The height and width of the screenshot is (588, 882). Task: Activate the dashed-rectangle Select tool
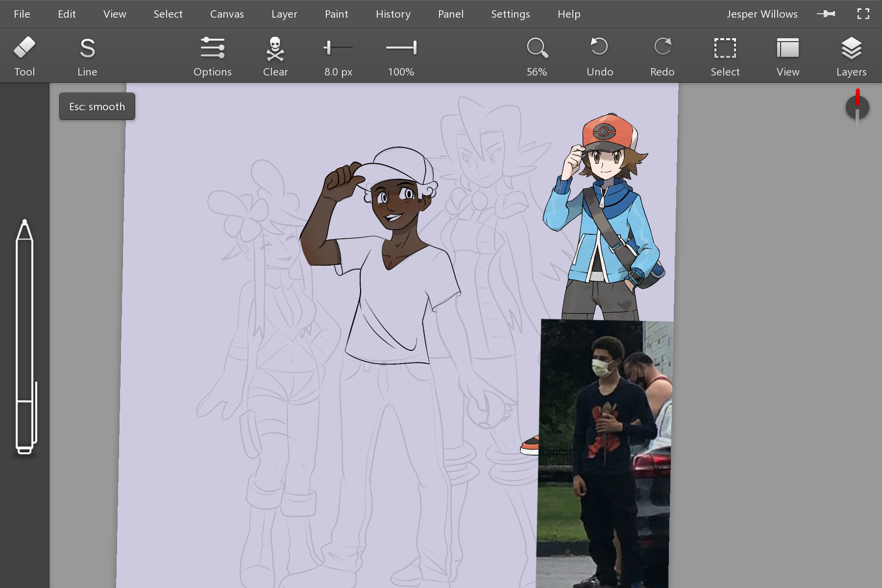click(x=725, y=48)
